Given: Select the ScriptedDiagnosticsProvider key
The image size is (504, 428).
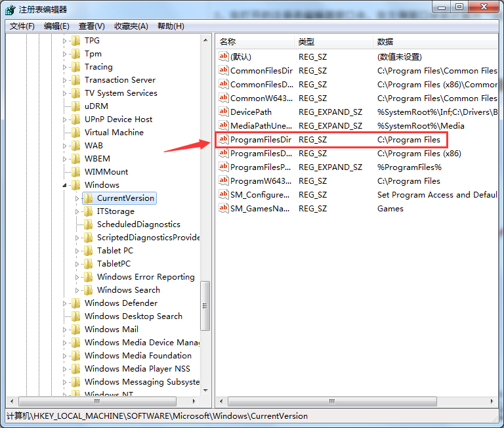Looking at the screenshot, I should tap(148, 238).
